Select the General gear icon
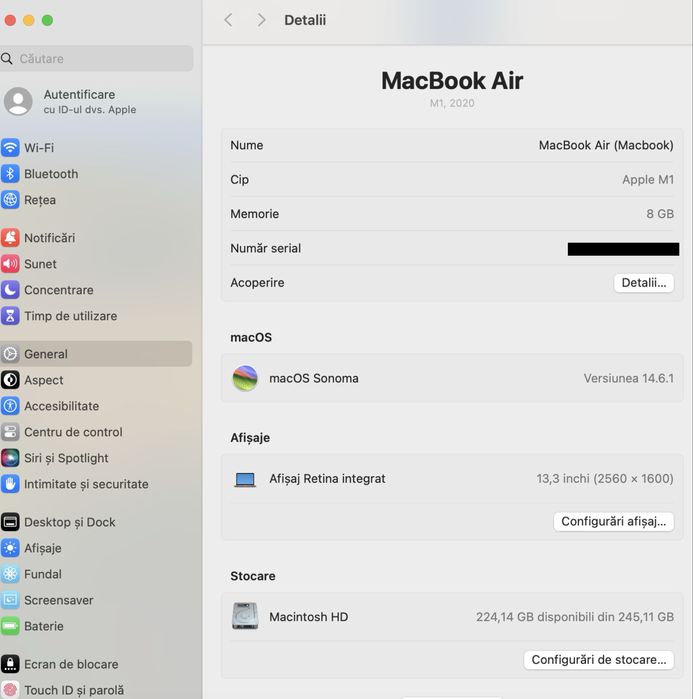This screenshot has height=699, width=693. 10,354
